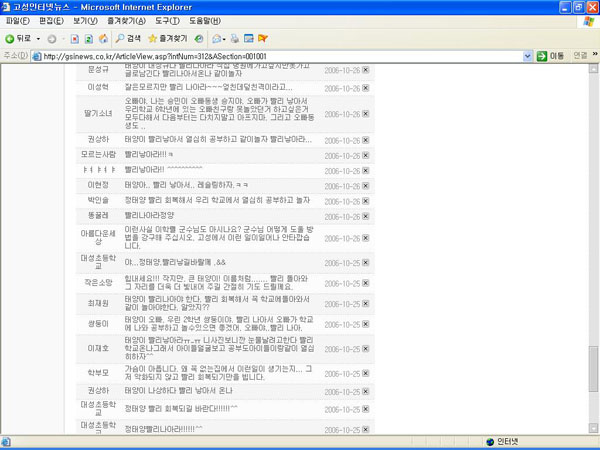Image resolution: width=600 pixels, height=450 pixels.
Task: Click the Back (뒤로) toolbar button
Action: point(17,37)
